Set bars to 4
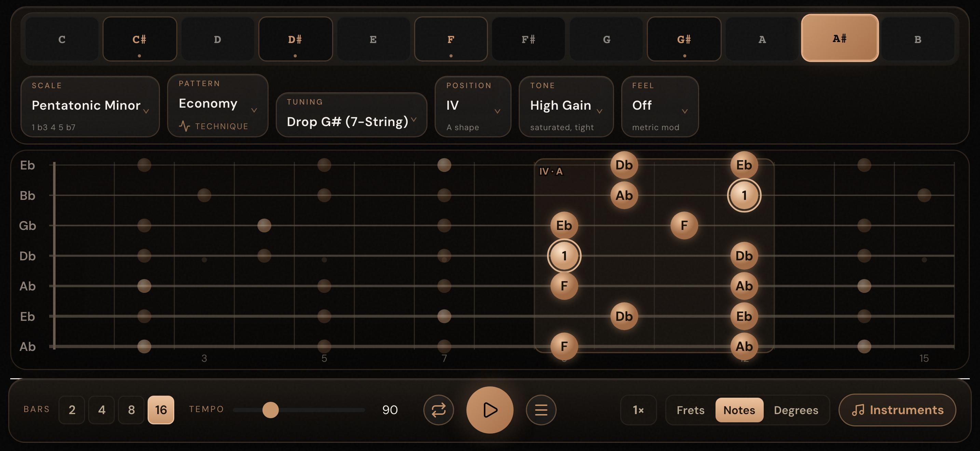This screenshot has height=451, width=980. click(x=101, y=410)
